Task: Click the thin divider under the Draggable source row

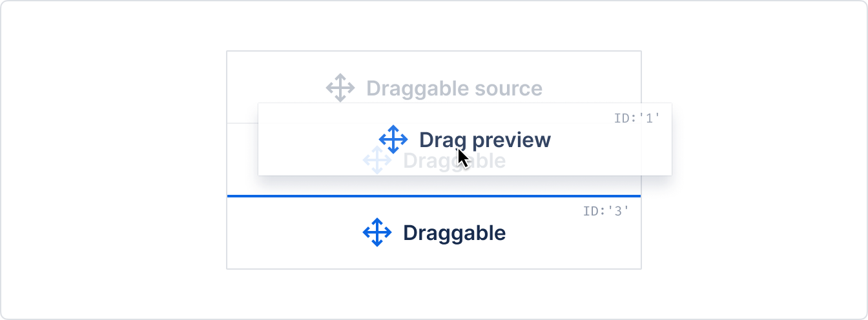Action: pyautogui.click(x=242, y=123)
